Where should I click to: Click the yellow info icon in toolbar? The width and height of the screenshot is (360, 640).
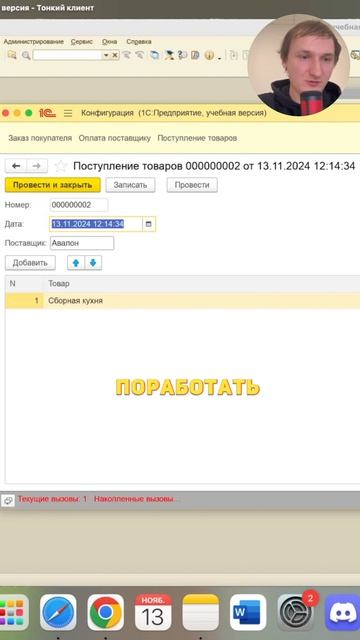click(x=209, y=55)
